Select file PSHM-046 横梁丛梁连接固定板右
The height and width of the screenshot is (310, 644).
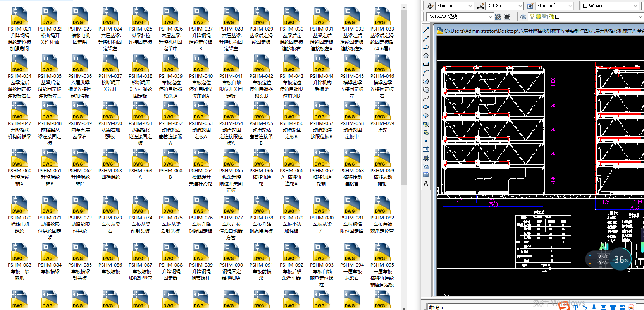coord(382,77)
